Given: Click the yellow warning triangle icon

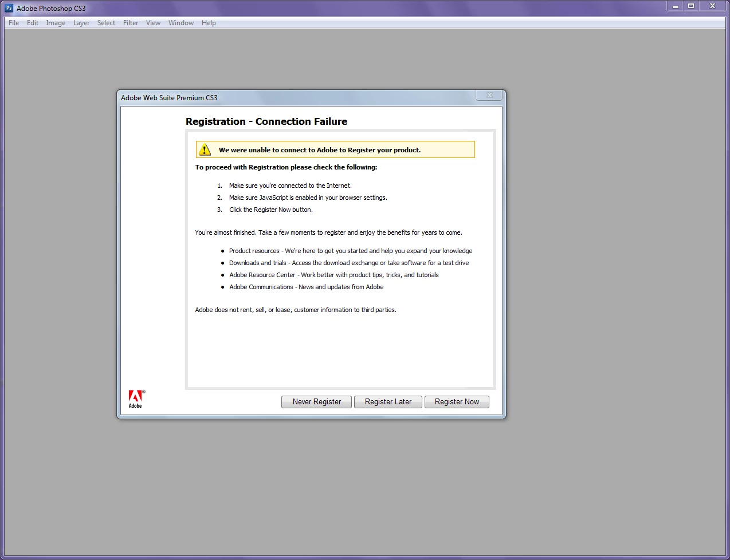Looking at the screenshot, I should click(x=205, y=149).
